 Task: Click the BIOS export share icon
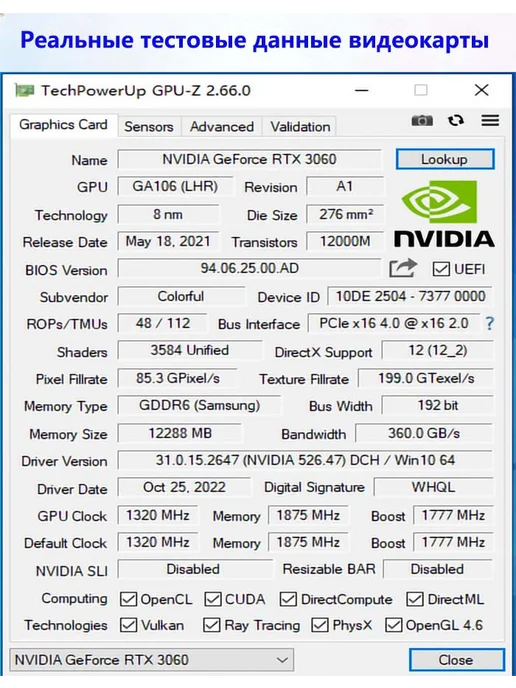(x=402, y=268)
